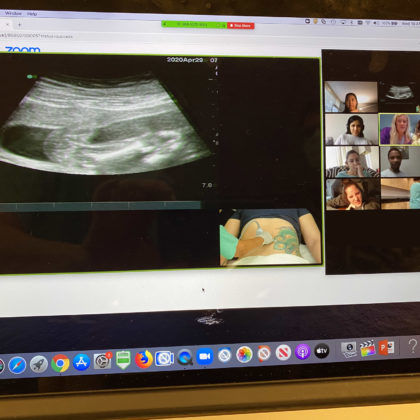Open QuickTime Player in the Dock
The image size is (420, 420).
pyautogui.click(x=185, y=357)
